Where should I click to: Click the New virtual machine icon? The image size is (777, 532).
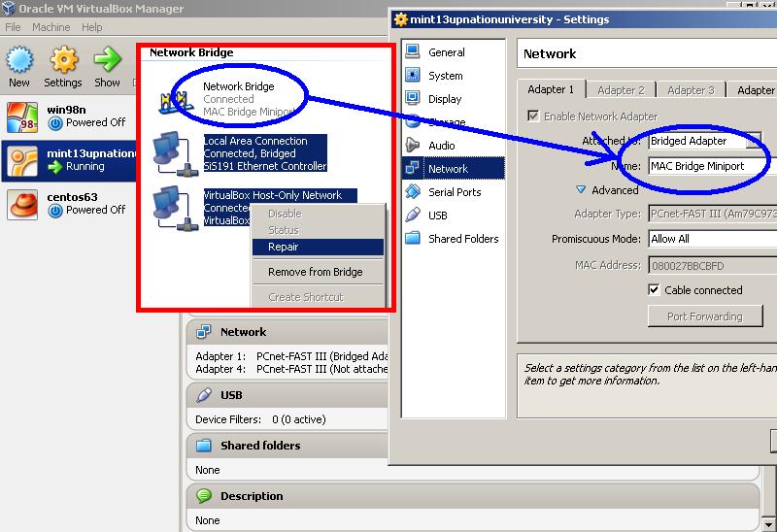click(x=19, y=60)
